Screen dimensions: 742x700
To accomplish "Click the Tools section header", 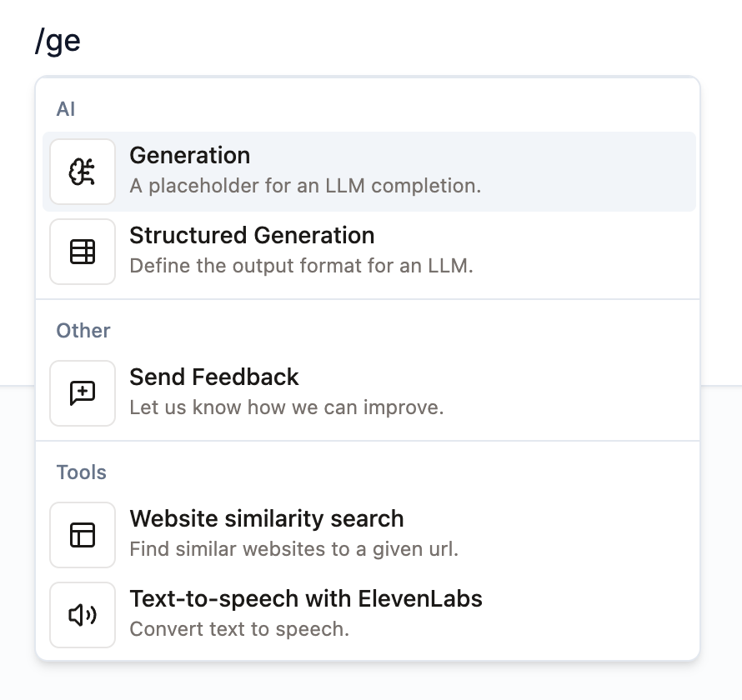I will click(82, 472).
